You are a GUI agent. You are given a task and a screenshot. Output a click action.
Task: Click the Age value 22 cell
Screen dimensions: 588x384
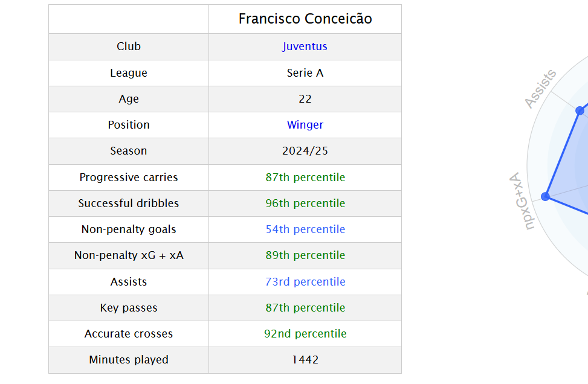tap(305, 99)
